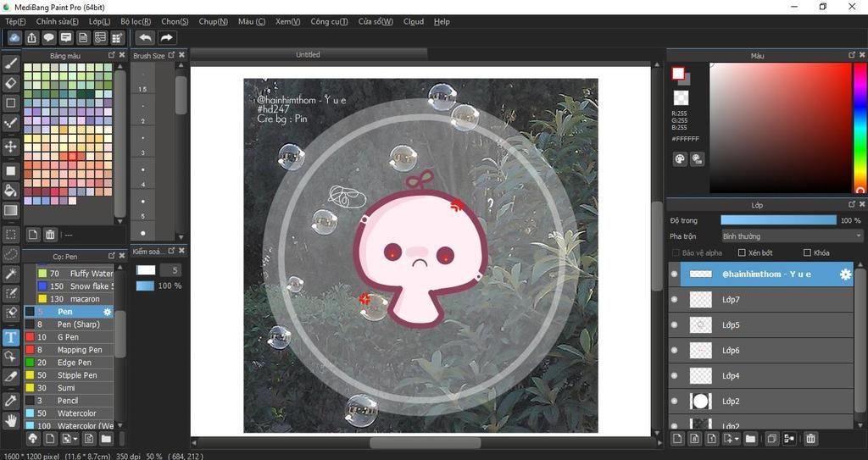Undock the Brush Size panel
The width and height of the screenshot is (868, 460).
tap(171, 55)
